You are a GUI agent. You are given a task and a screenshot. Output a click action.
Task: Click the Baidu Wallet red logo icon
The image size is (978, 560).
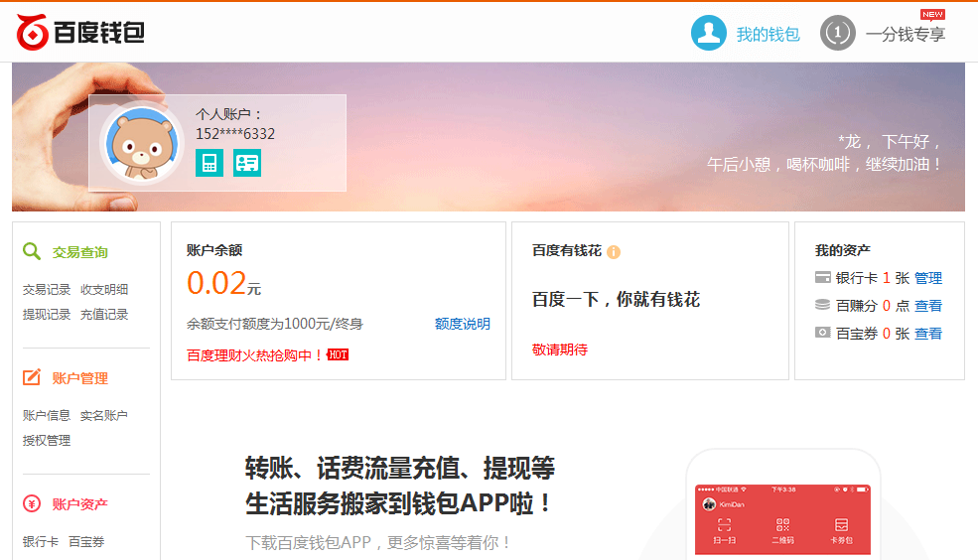33,33
